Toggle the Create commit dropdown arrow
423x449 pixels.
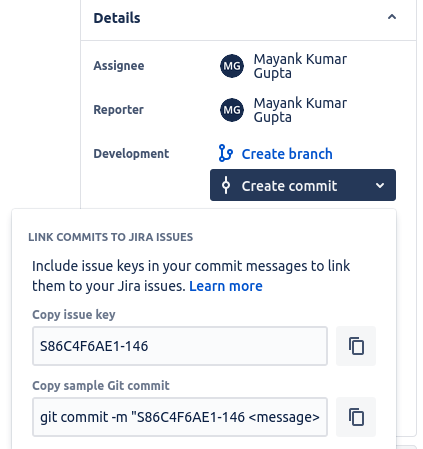[380, 186]
